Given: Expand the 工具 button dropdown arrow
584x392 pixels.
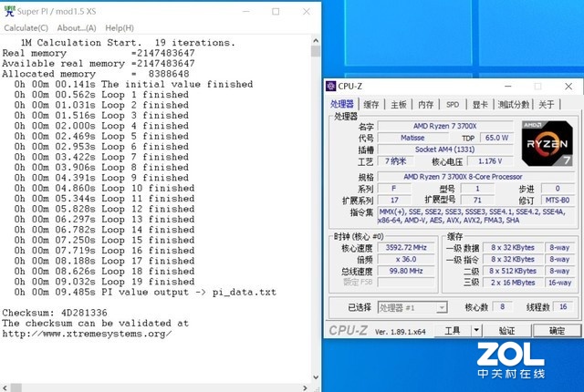Looking at the screenshot, I should pos(476,330).
